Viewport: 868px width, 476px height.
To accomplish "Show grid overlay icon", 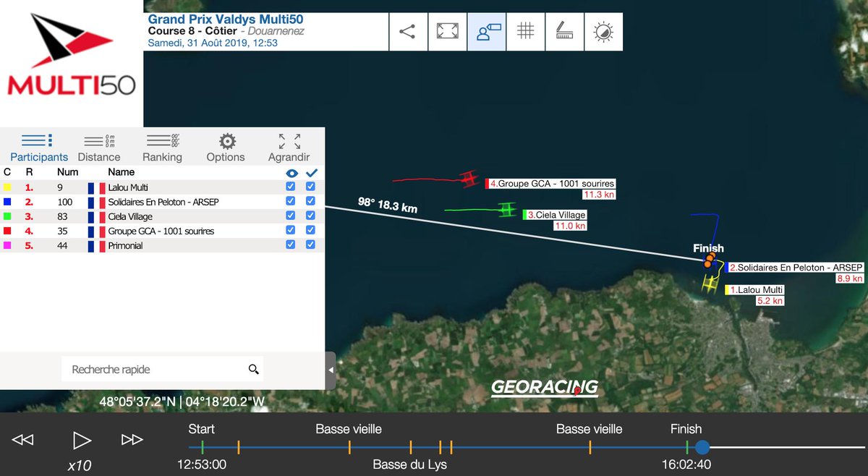I will tap(525, 31).
